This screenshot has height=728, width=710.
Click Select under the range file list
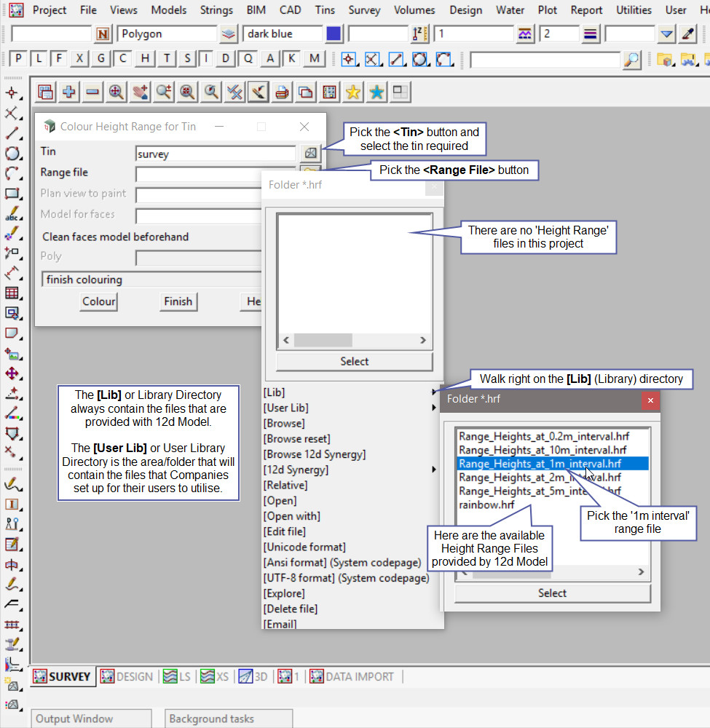[x=552, y=593]
